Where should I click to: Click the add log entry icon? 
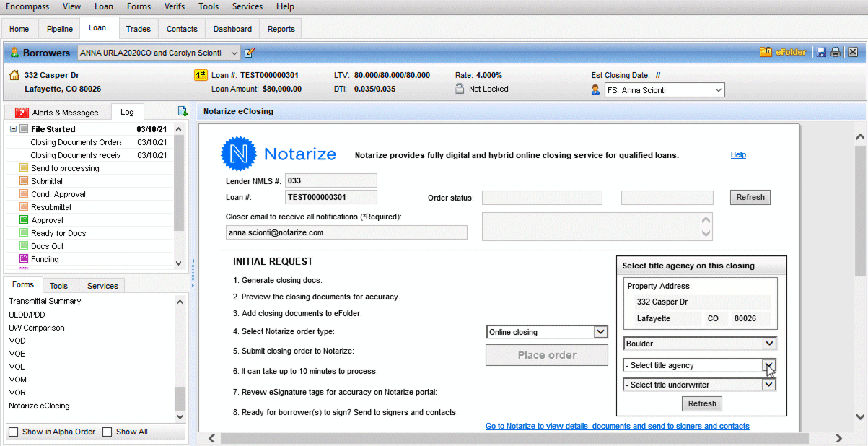pos(183,111)
